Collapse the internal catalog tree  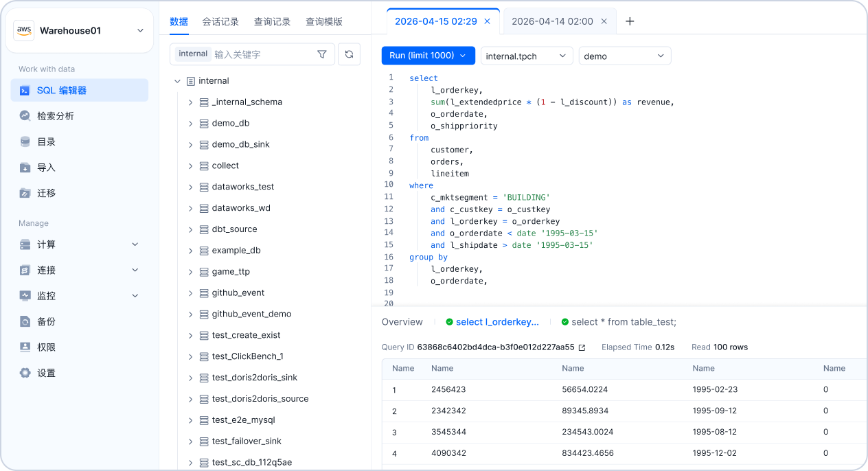click(177, 81)
